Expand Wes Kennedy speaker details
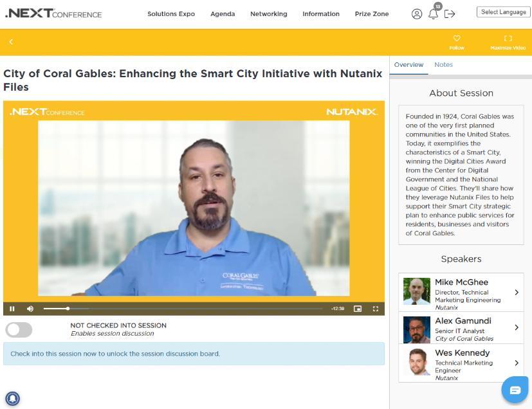Screen dimensions: 532x409 point(517,363)
